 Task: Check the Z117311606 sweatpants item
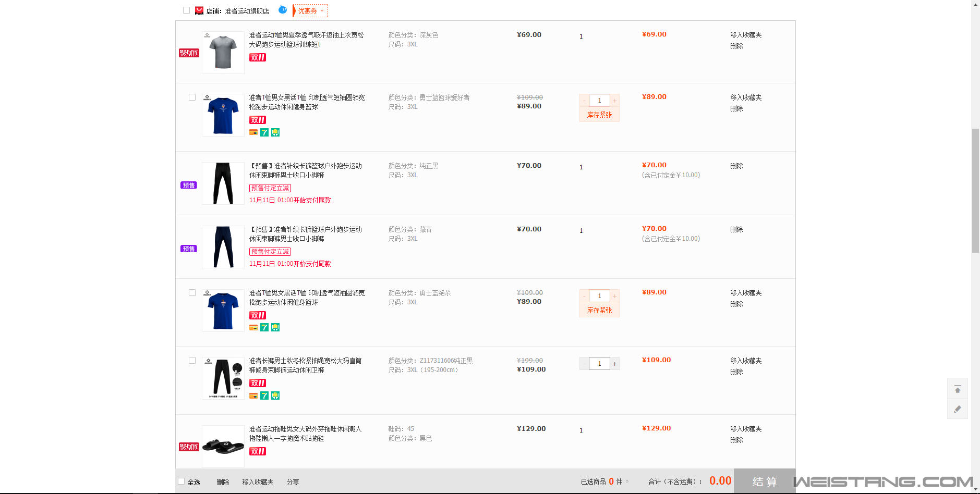pos(192,361)
